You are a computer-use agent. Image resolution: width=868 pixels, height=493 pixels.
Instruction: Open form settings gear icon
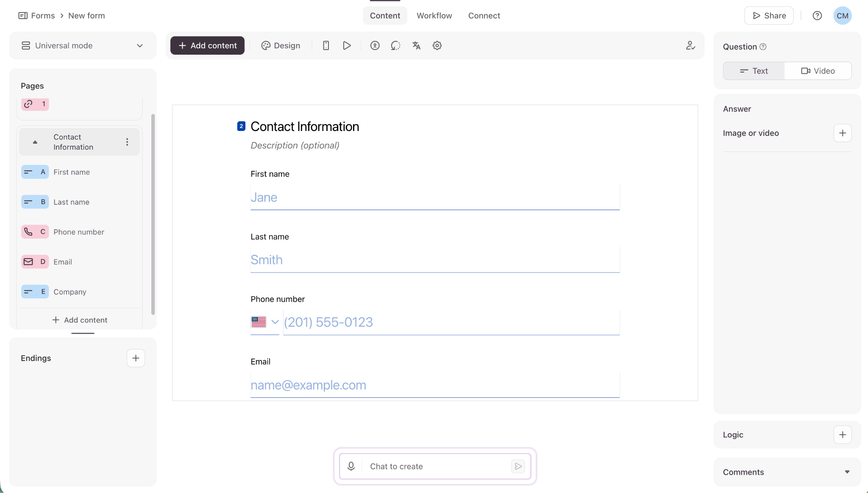tap(437, 46)
